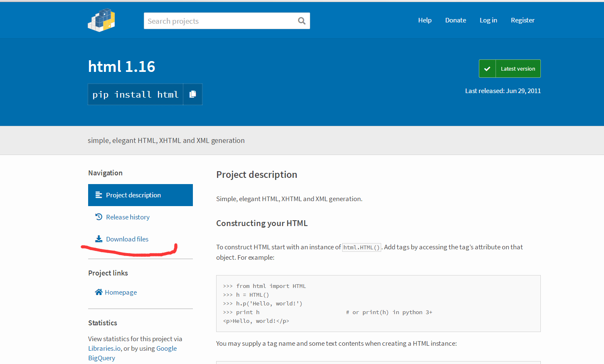Click the Project description heading
Image resolution: width=604 pixels, height=364 pixels.
256,175
